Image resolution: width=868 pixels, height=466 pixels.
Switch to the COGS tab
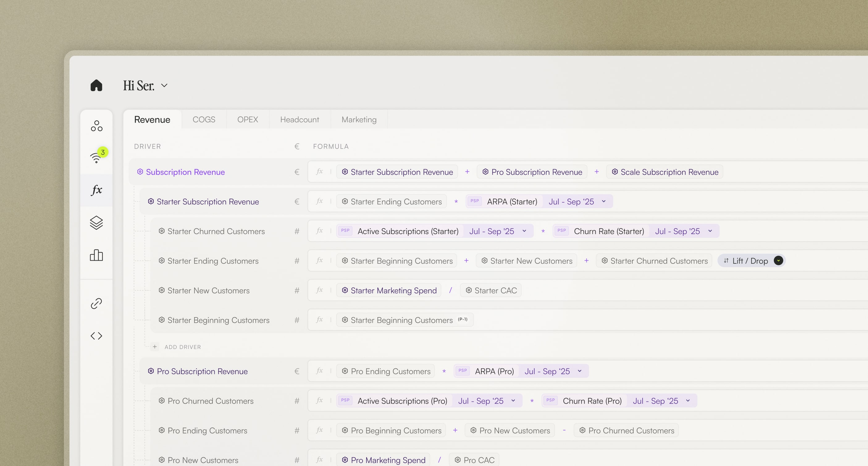click(203, 120)
